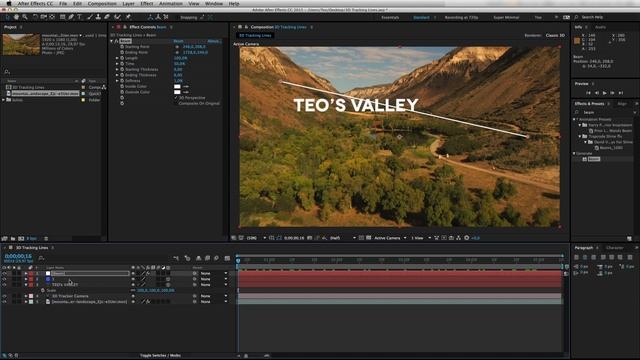Open the resolution Half dropdown

(x=342, y=238)
